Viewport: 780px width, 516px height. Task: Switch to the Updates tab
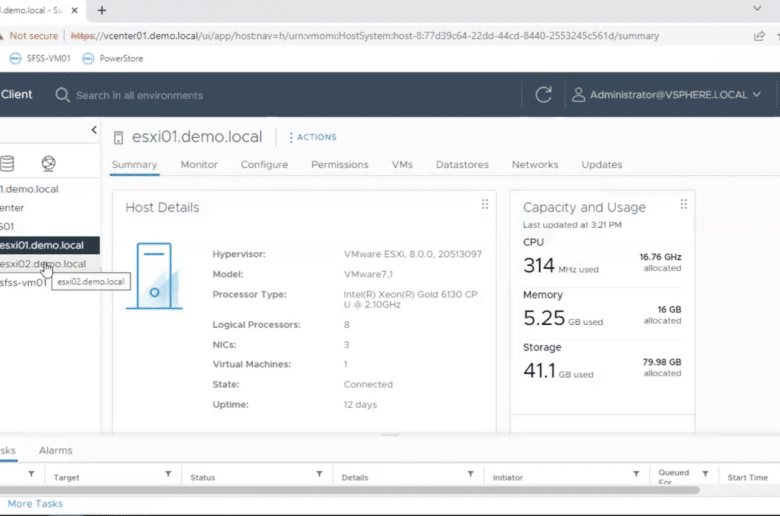pyautogui.click(x=601, y=165)
